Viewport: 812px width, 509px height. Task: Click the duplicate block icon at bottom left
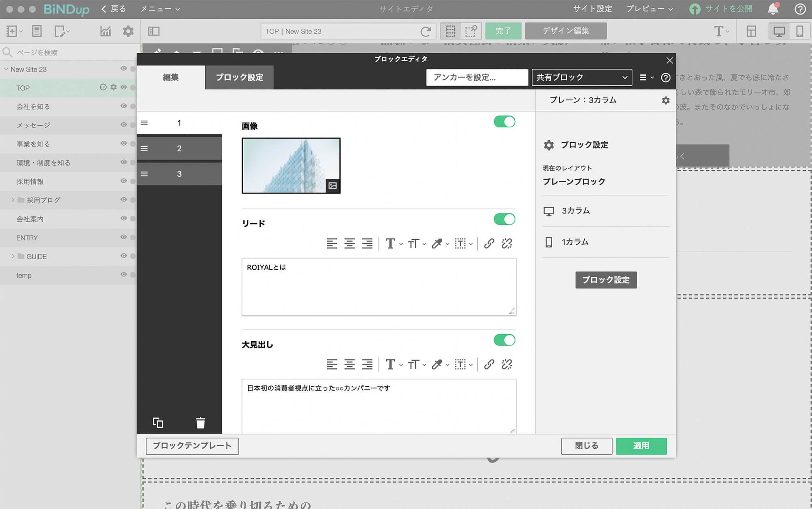click(158, 422)
